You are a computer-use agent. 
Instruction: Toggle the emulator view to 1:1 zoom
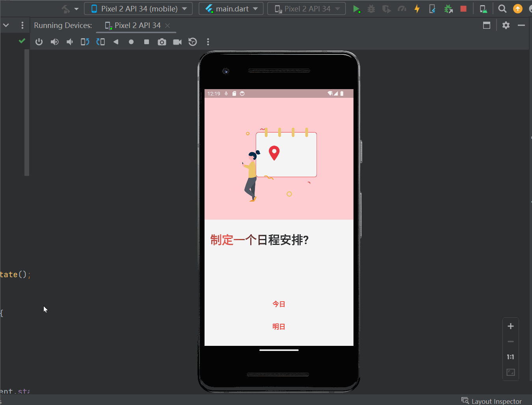tap(510, 357)
